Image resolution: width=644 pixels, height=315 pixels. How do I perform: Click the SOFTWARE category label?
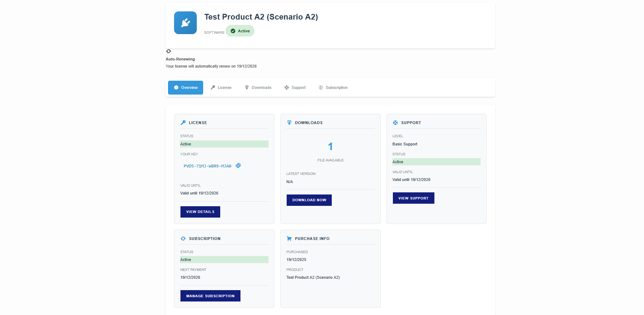214,32
